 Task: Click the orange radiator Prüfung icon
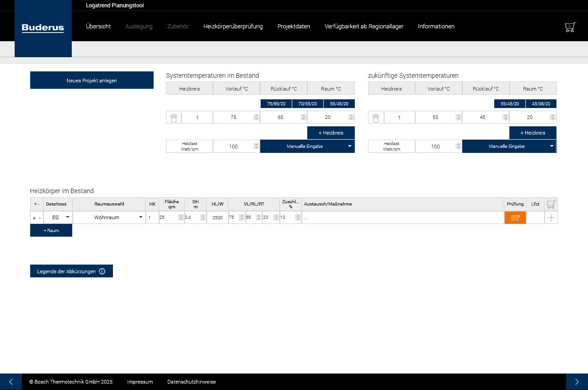click(x=515, y=217)
